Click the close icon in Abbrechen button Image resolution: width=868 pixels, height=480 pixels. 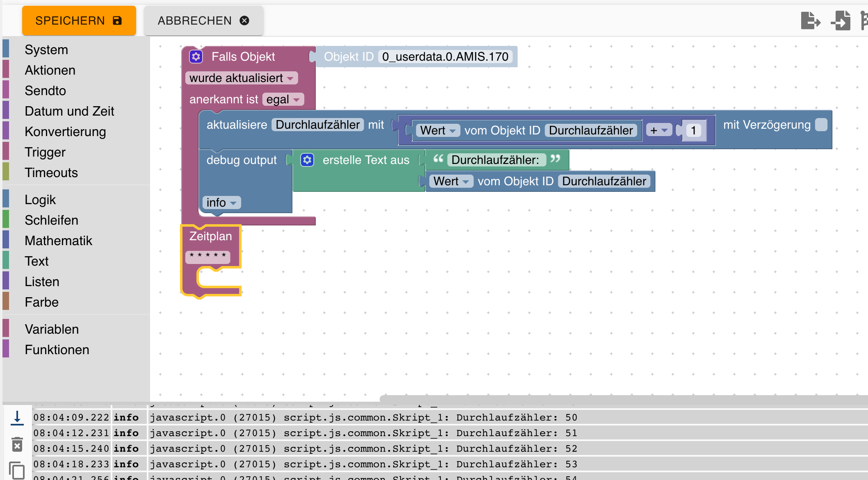244,20
